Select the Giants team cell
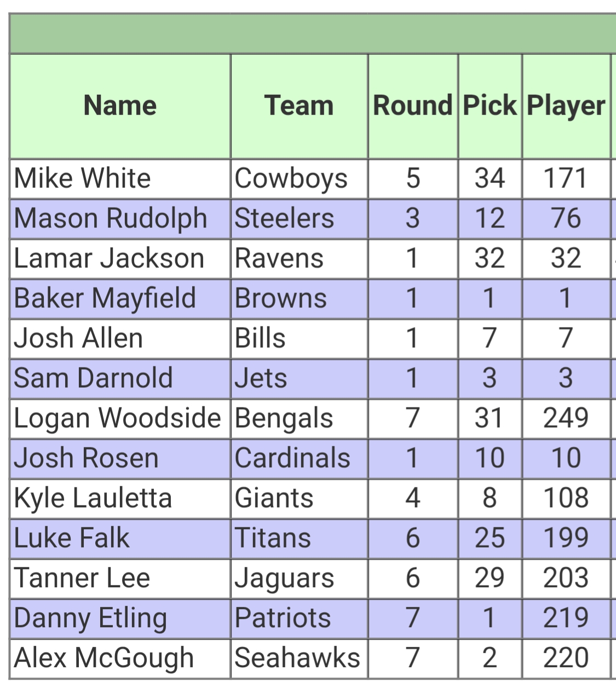 274,498
